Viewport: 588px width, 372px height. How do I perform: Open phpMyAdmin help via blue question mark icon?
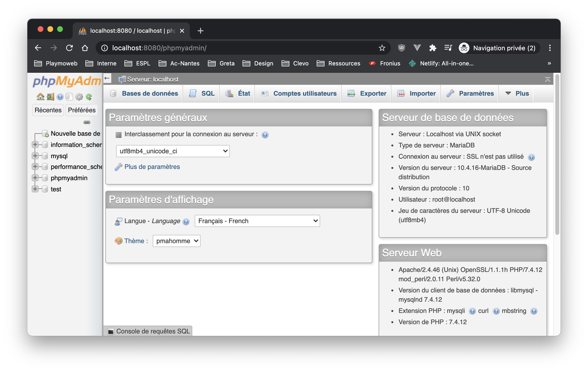coord(60,97)
